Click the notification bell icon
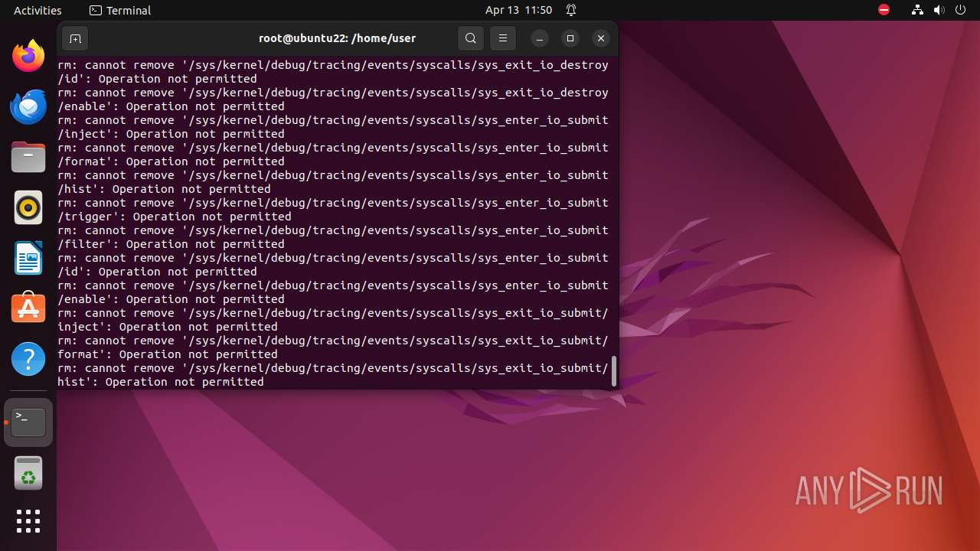 pyautogui.click(x=571, y=10)
